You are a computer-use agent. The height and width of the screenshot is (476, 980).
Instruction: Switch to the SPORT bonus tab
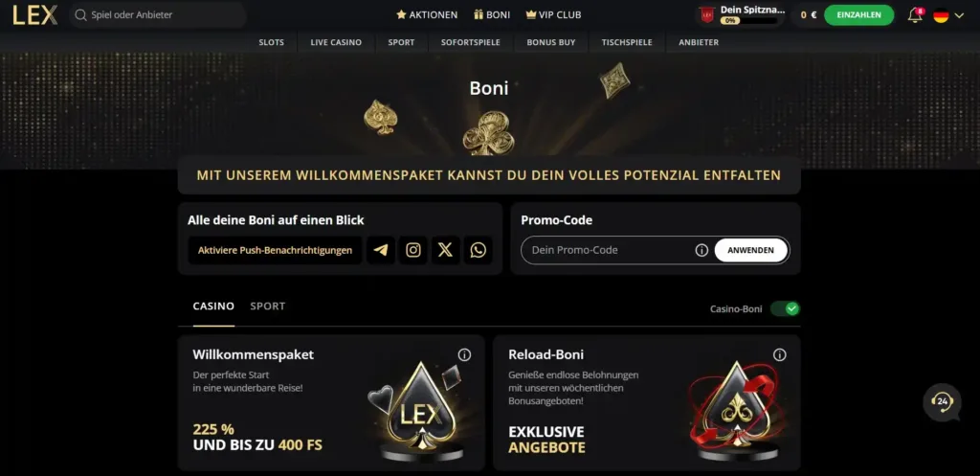[x=268, y=306]
